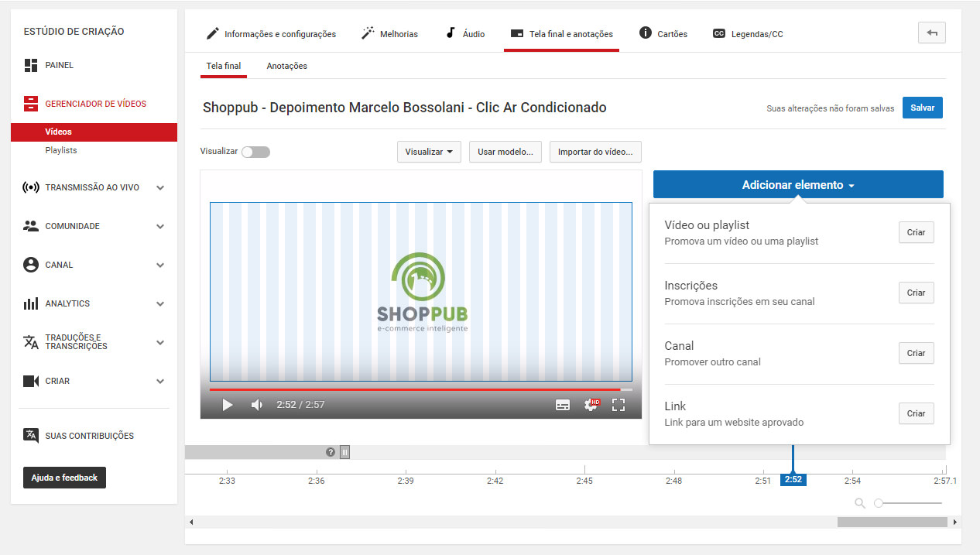Expand the Traduções e Transcrições section
This screenshot has width=980, height=555.
160,342
